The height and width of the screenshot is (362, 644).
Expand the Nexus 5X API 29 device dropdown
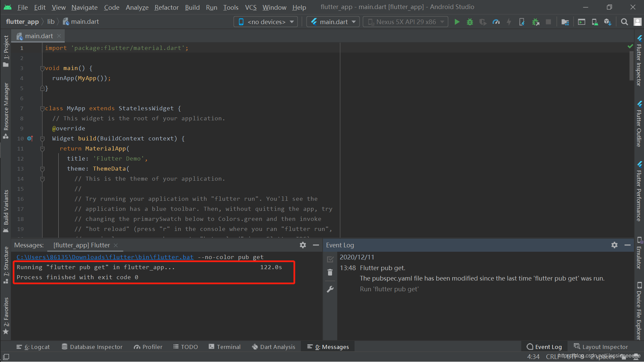(442, 21)
